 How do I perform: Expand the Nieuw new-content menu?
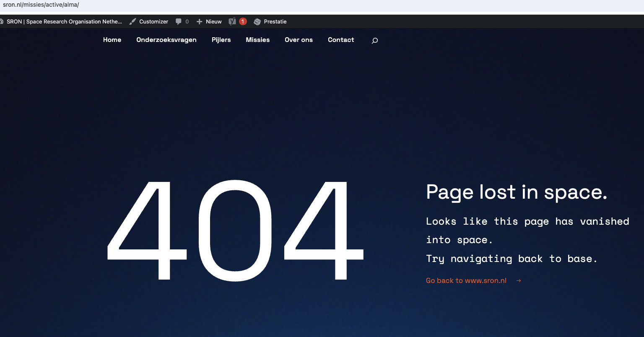tap(214, 21)
